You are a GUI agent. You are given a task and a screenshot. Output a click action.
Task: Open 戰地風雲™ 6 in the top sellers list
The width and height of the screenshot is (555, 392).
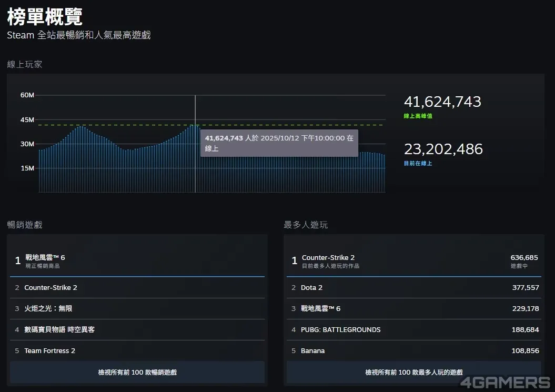point(45,258)
